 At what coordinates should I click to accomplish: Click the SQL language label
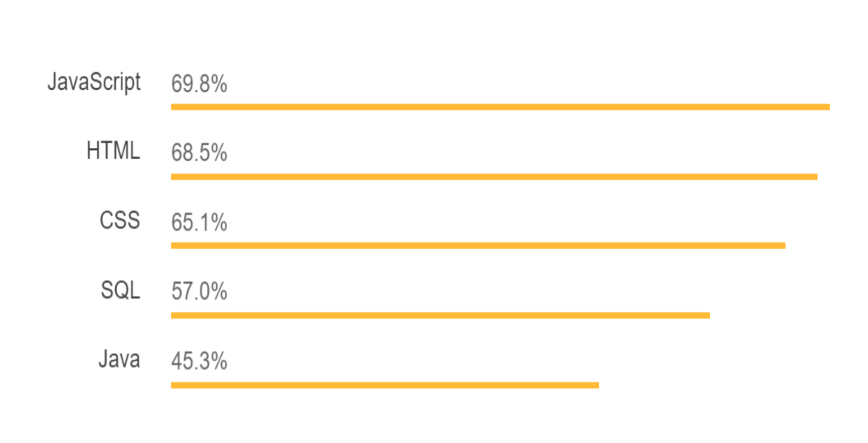tap(120, 290)
